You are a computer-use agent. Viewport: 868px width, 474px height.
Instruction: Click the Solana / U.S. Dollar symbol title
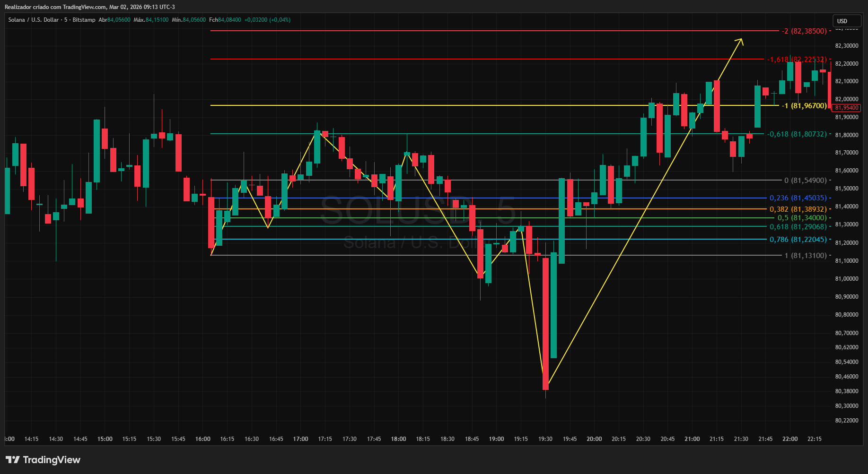pyautogui.click(x=34, y=20)
